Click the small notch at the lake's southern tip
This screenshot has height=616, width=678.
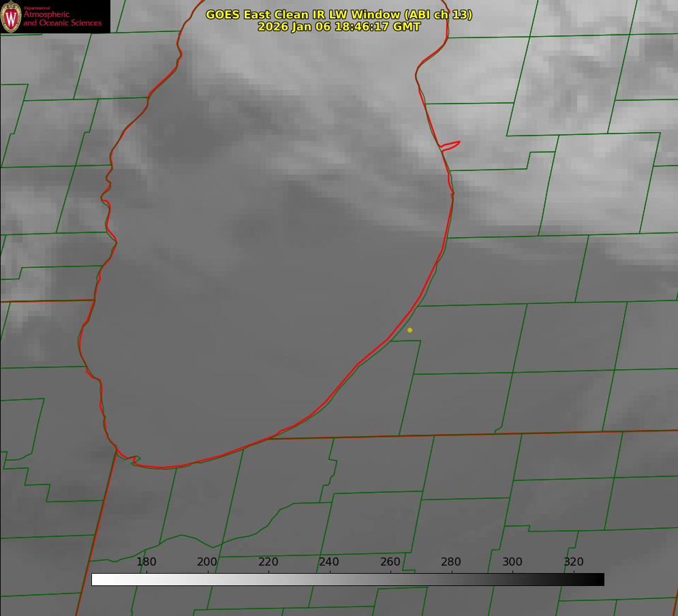click(134, 460)
